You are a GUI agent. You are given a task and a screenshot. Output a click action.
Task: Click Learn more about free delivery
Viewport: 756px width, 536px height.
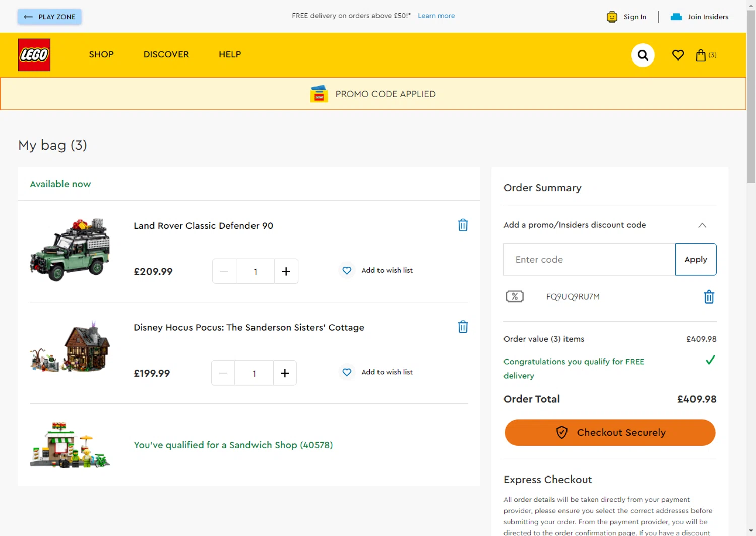(x=436, y=16)
